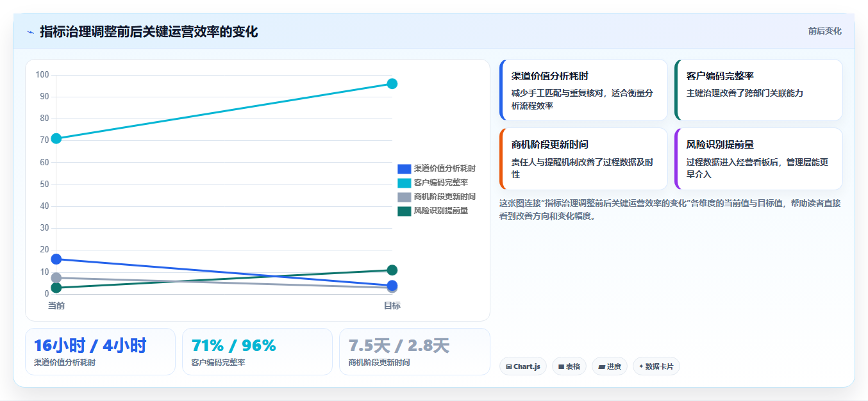Toggle the 商机阶段更新时间 legend swatch
Screen dimensions: 868x401
click(404, 197)
